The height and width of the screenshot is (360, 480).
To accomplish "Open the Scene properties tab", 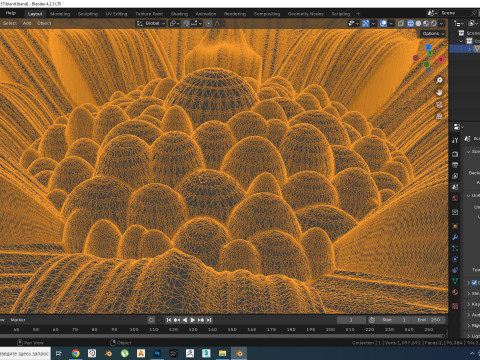I will coord(455,187).
